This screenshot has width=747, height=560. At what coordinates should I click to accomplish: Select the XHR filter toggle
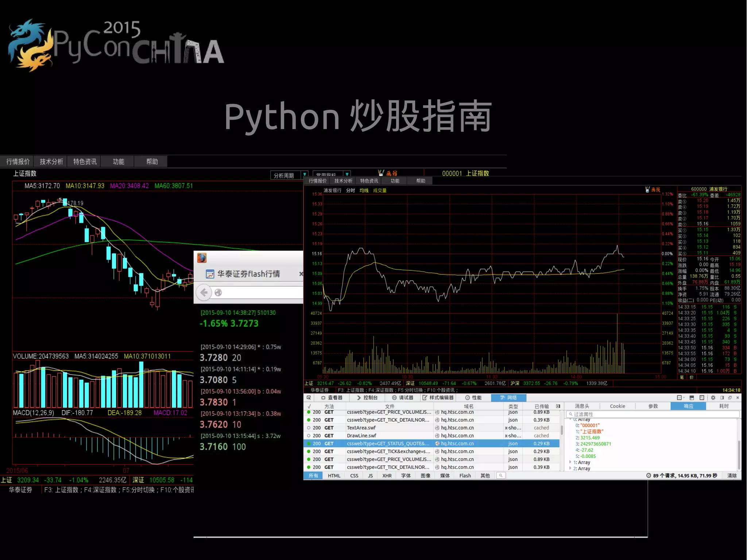pyautogui.click(x=387, y=476)
